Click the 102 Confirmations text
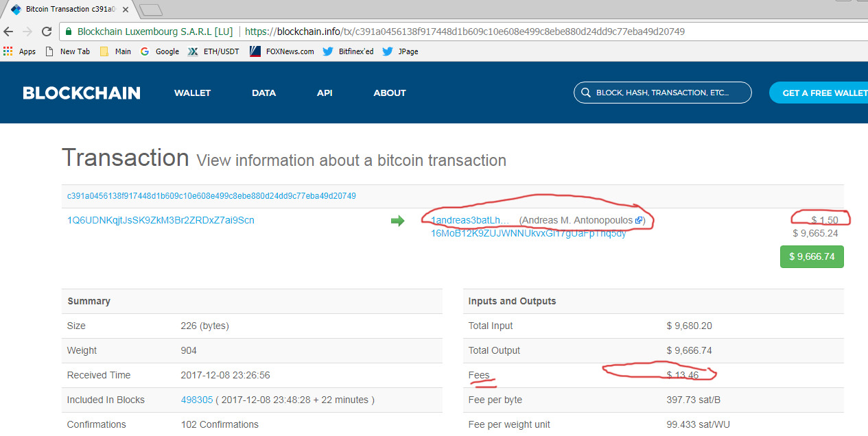Image resolution: width=868 pixels, height=436 pixels. pos(220,424)
